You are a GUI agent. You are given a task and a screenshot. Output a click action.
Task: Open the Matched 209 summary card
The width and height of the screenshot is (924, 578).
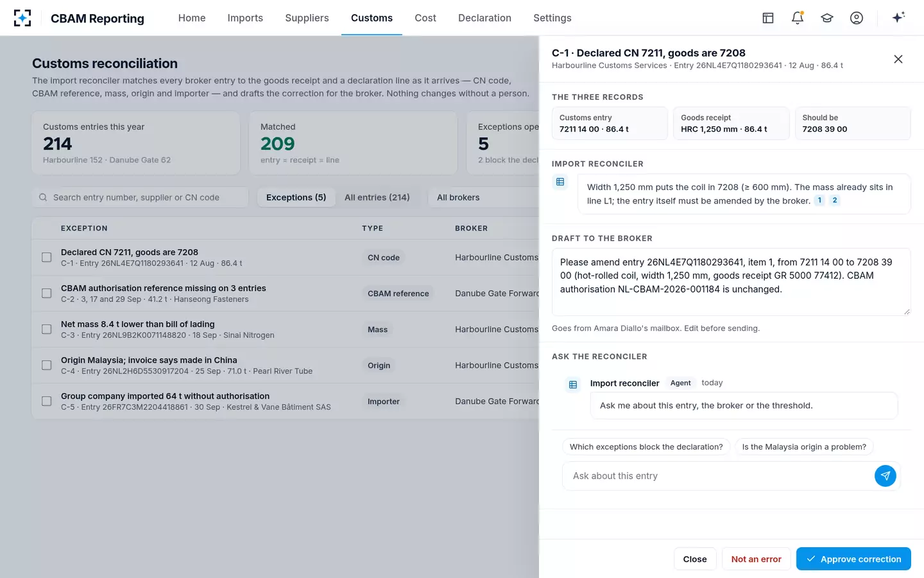pyautogui.click(x=353, y=143)
